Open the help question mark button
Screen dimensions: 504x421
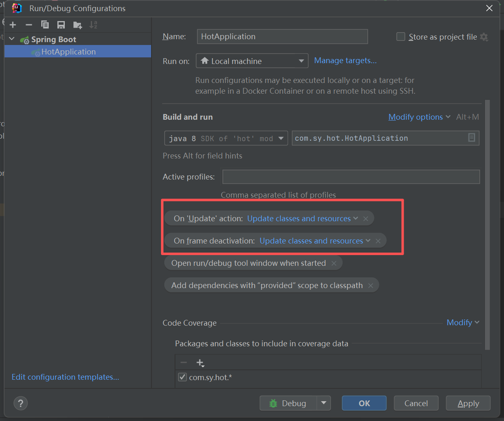pyautogui.click(x=21, y=403)
